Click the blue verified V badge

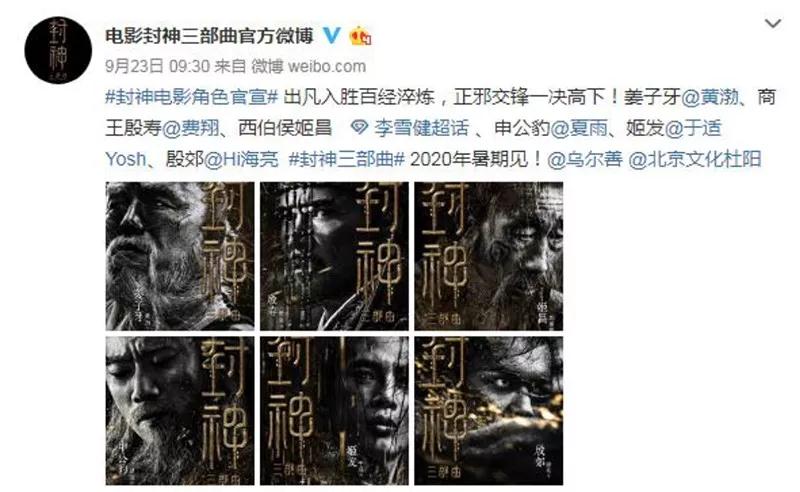(332, 36)
